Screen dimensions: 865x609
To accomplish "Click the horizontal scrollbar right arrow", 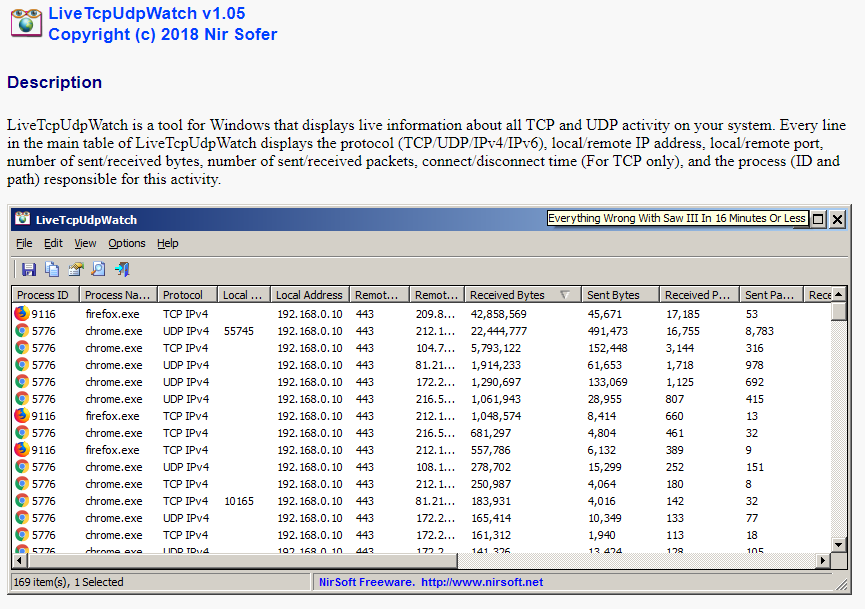I will coord(823,560).
